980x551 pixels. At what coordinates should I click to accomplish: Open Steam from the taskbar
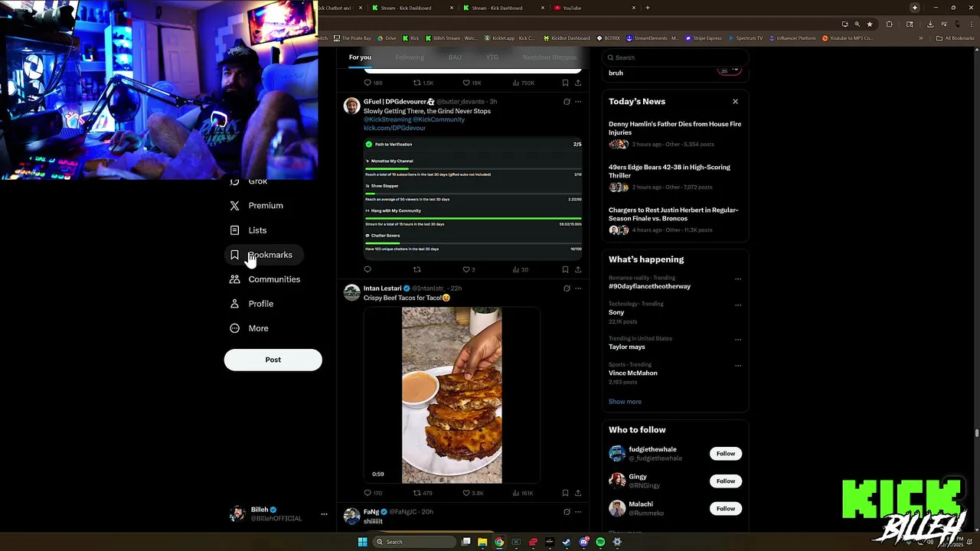coord(567,542)
